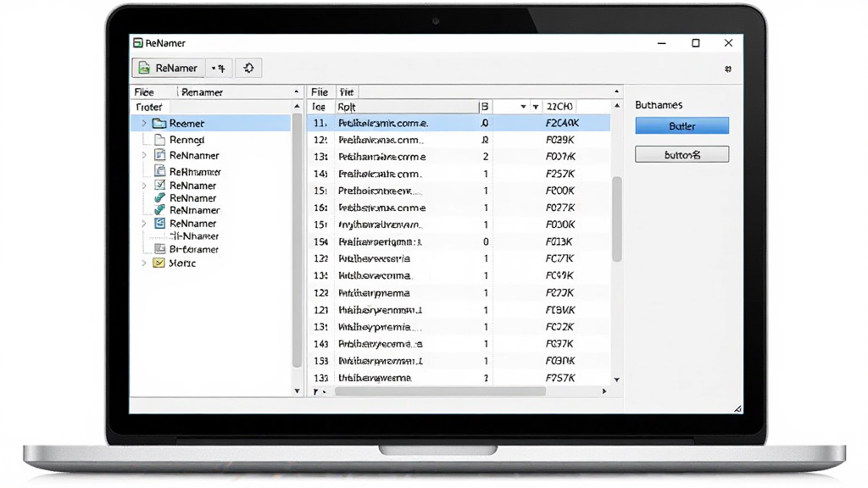Select the size cell F013K

[559, 241]
